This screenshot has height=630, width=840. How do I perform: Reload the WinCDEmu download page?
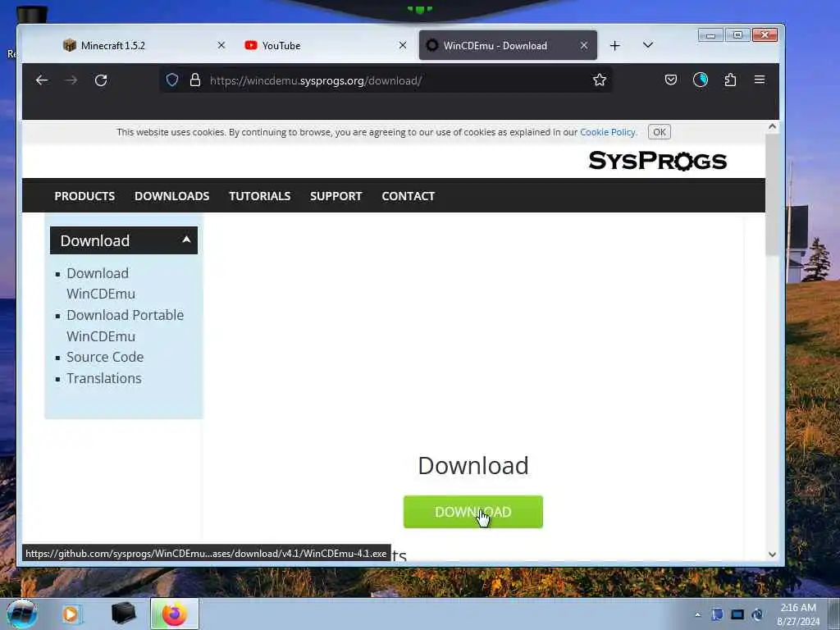[x=101, y=80]
